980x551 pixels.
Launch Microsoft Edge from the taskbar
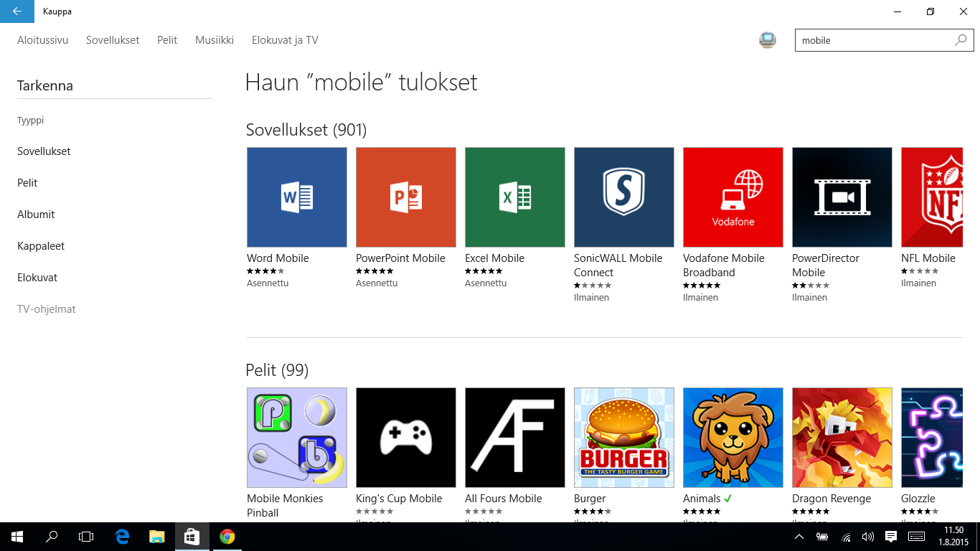click(x=122, y=537)
